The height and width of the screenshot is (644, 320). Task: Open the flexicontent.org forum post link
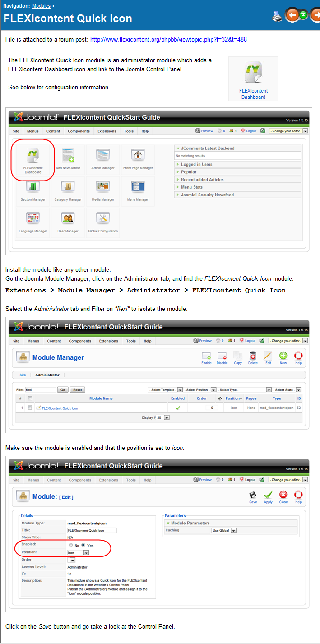(x=168, y=39)
